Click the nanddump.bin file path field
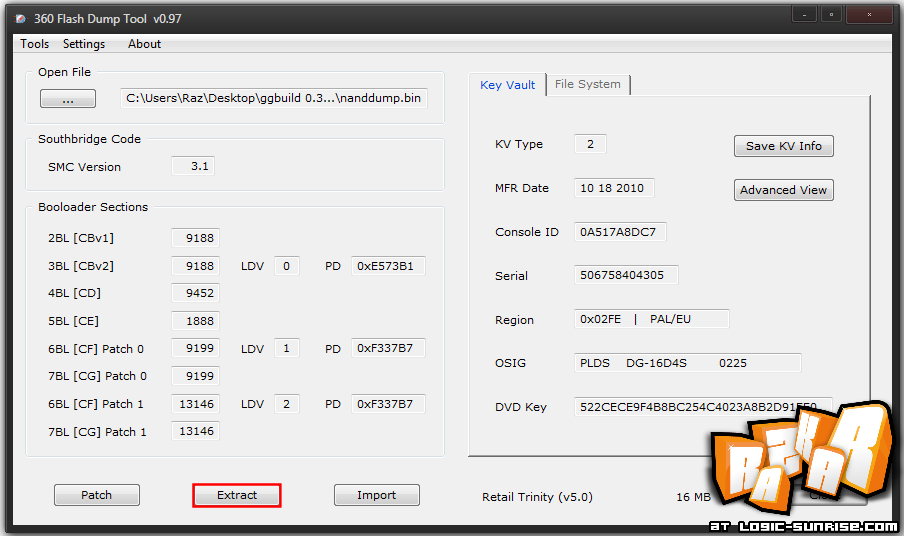This screenshot has height=536, width=904. click(x=273, y=98)
